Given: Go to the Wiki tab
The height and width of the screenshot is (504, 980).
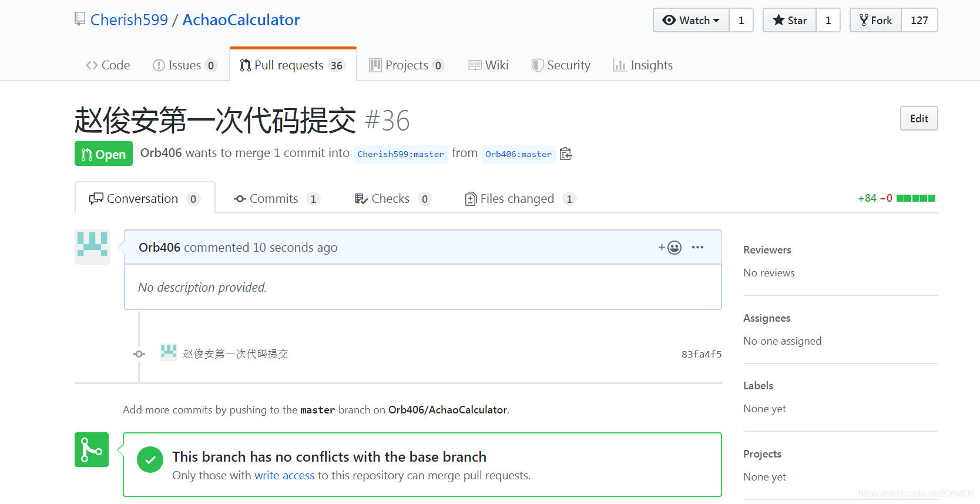Looking at the screenshot, I should pos(489,65).
